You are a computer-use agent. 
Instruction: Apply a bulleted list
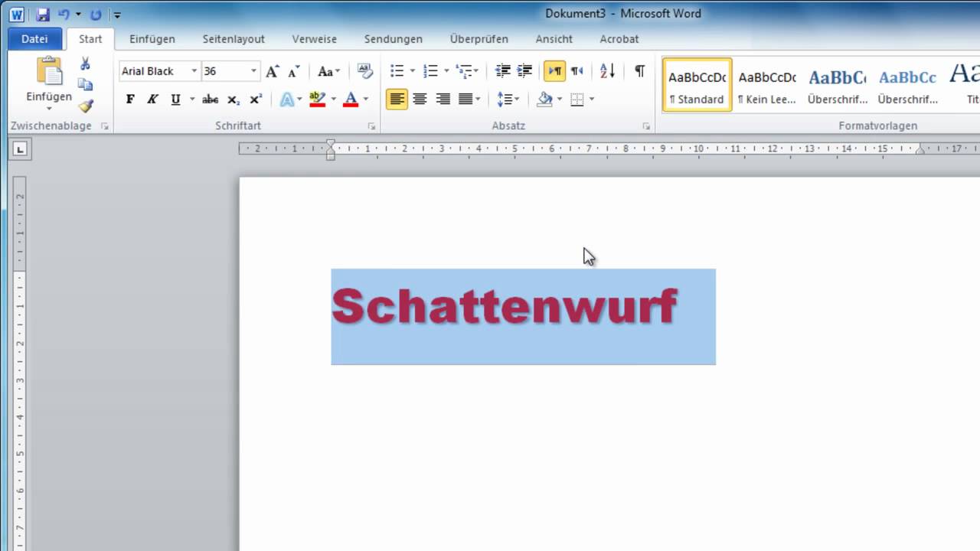(397, 71)
